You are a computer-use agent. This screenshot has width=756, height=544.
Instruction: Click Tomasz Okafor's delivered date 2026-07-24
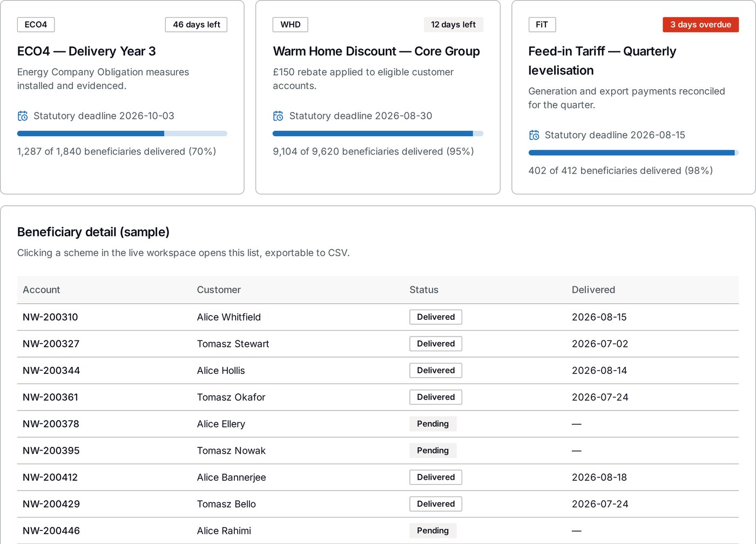pos(600,398)
